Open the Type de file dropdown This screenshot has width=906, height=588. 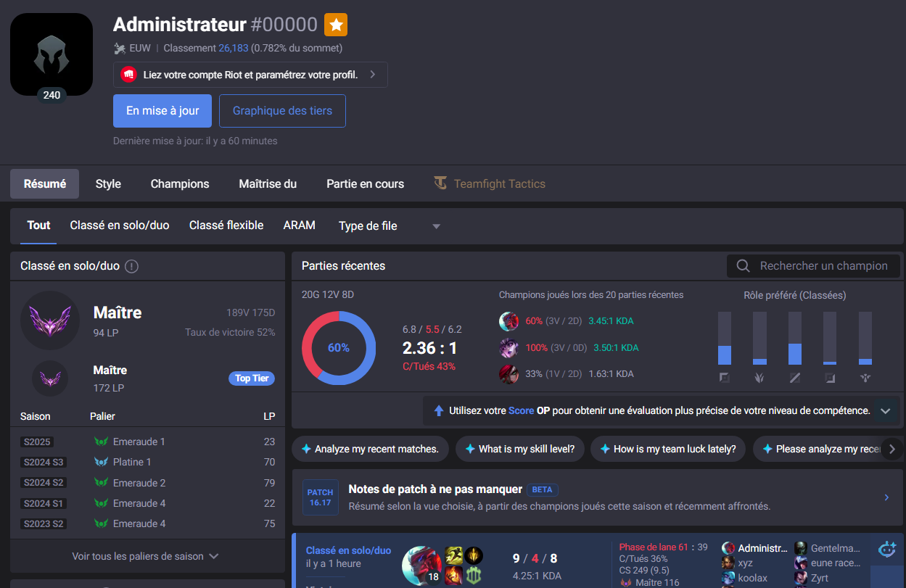pos(390,226)
